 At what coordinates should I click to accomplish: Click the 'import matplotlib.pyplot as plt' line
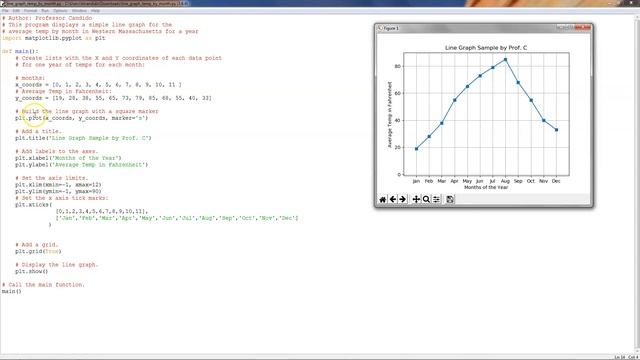click(x=53, y=38)
